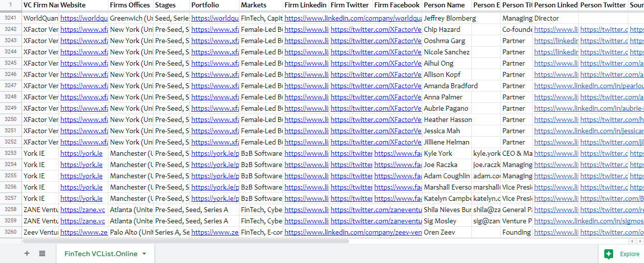Select the Chip Hazard cell
Image resolution: width=644 pixels, height=263 pixels.
(447, 29)
